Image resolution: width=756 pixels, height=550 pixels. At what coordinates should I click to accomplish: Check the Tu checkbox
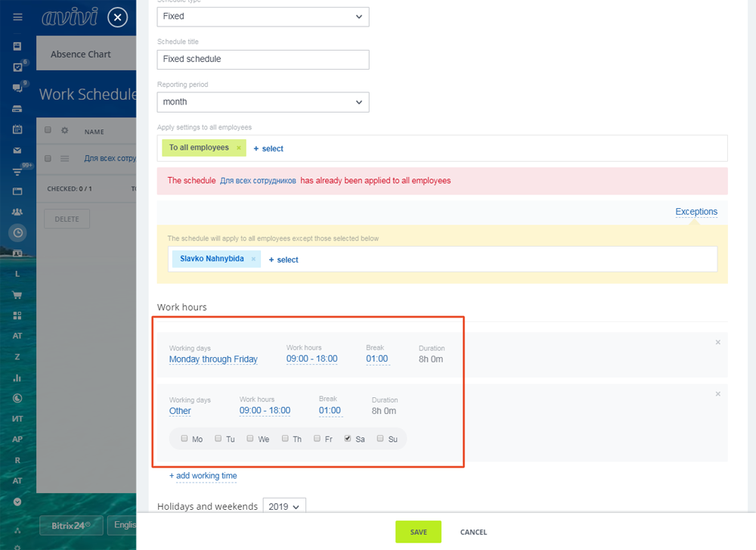(218, 439)
